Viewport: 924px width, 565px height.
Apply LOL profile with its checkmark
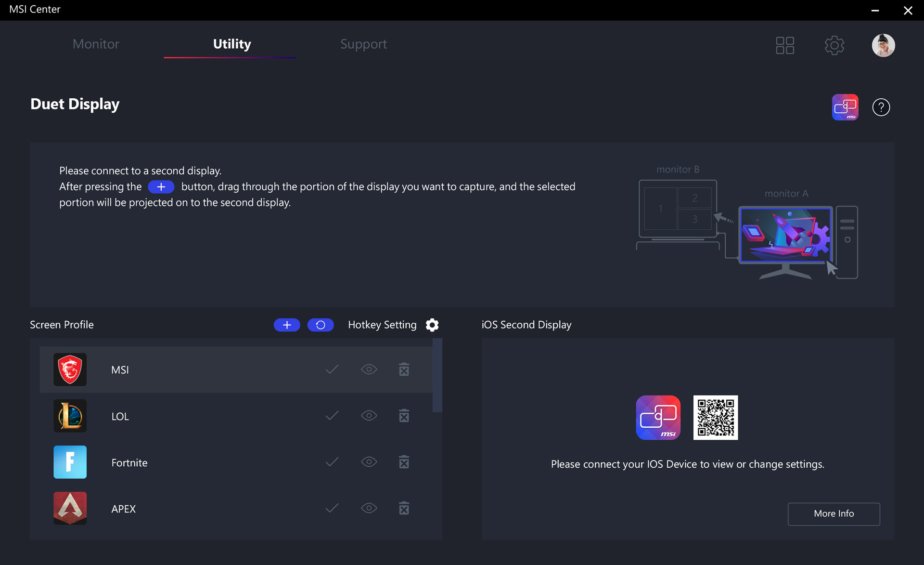[x=332, y=416]
